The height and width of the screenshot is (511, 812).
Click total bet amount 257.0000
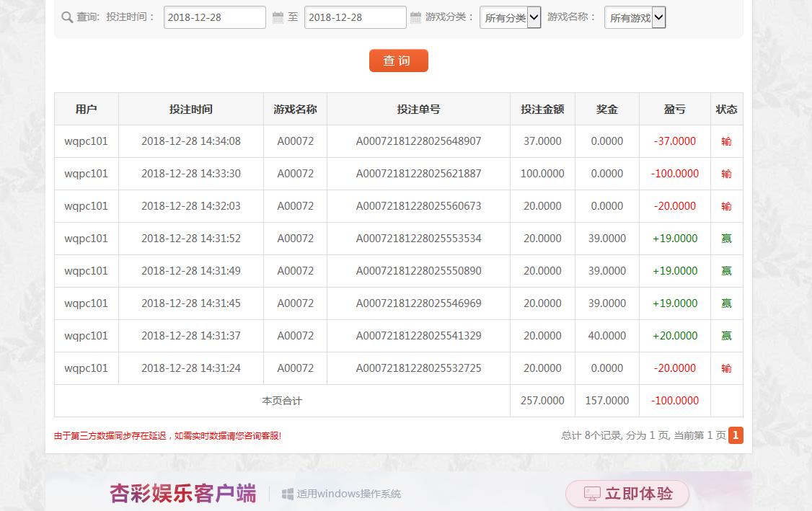point(542,401)
